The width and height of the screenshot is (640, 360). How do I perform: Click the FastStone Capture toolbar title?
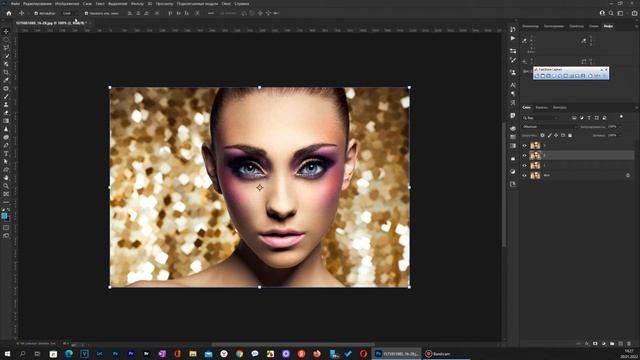(x=550, y=70)
